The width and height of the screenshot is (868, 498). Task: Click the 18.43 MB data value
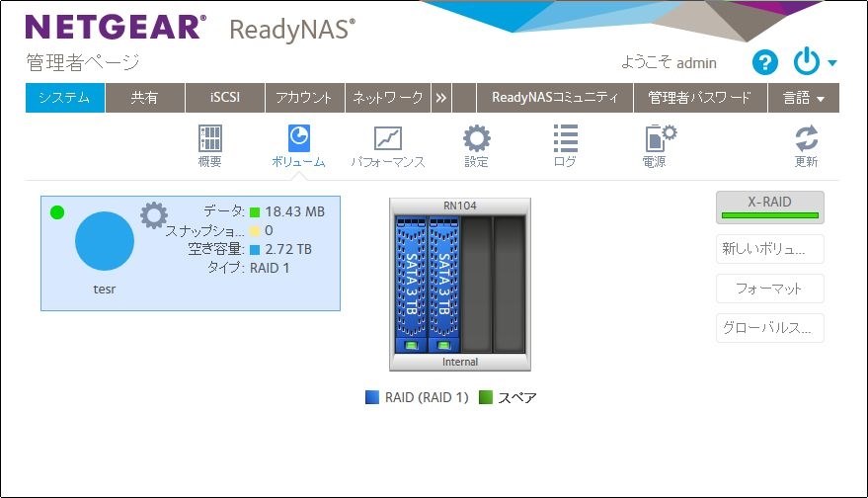click(294, 211)
